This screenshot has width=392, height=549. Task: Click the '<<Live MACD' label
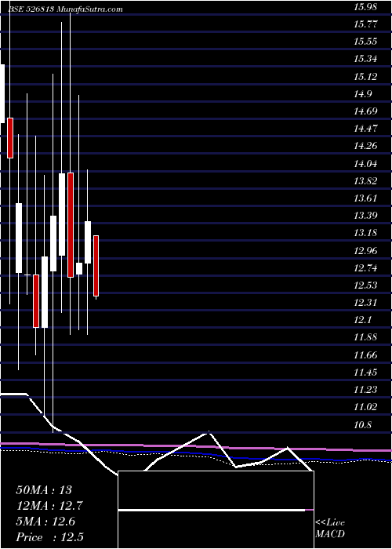330,529
